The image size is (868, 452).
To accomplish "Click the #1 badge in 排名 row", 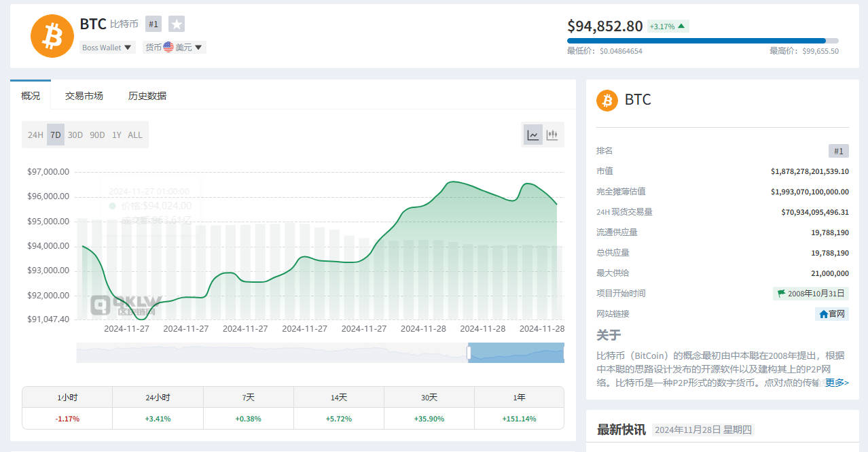I will tap(839, 151).
